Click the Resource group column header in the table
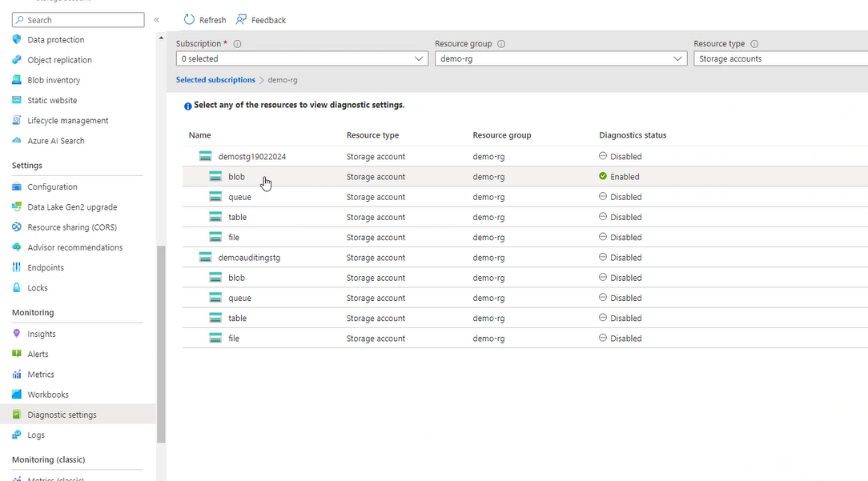This screenshot has width=868, height=481. [502, 135]
